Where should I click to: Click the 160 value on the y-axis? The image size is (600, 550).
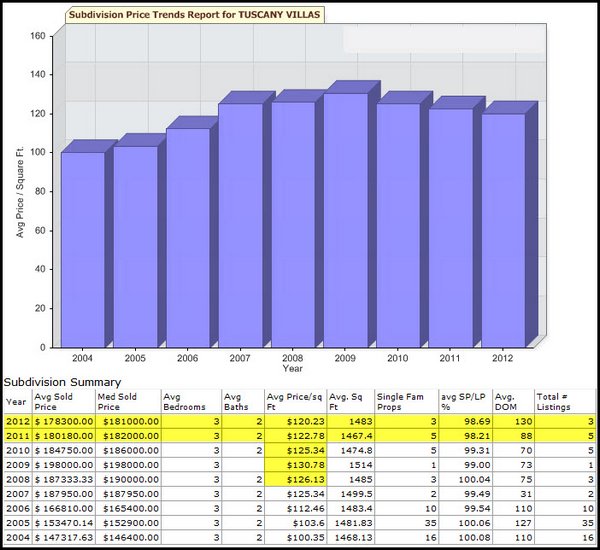click(x=38, y=36)
